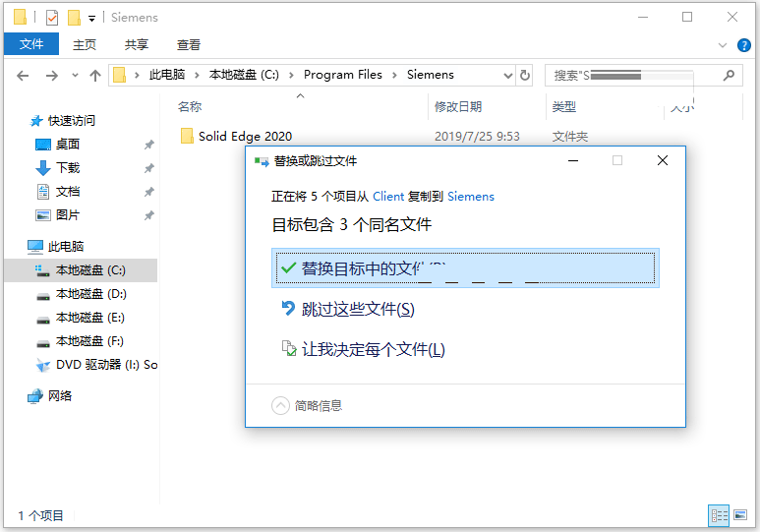This screenshot has width=760, height=532.
Task: Open 桌面 in quick access
Action: tap(68, 144)
